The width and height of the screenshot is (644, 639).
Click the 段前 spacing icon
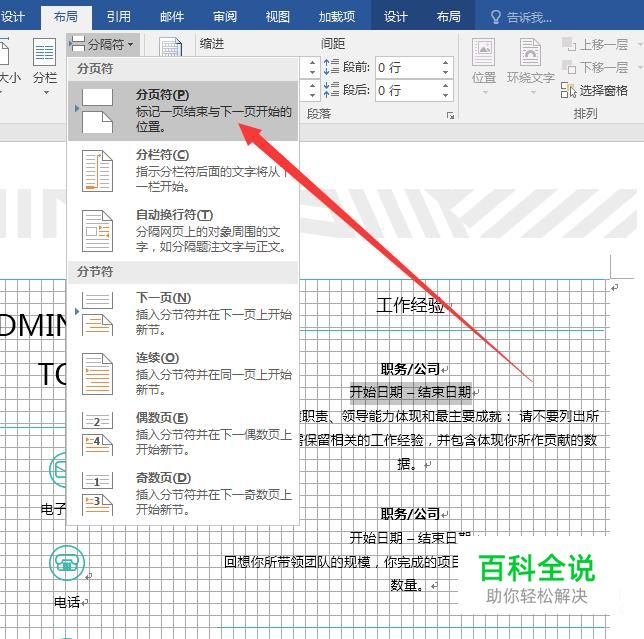[331, 67]
